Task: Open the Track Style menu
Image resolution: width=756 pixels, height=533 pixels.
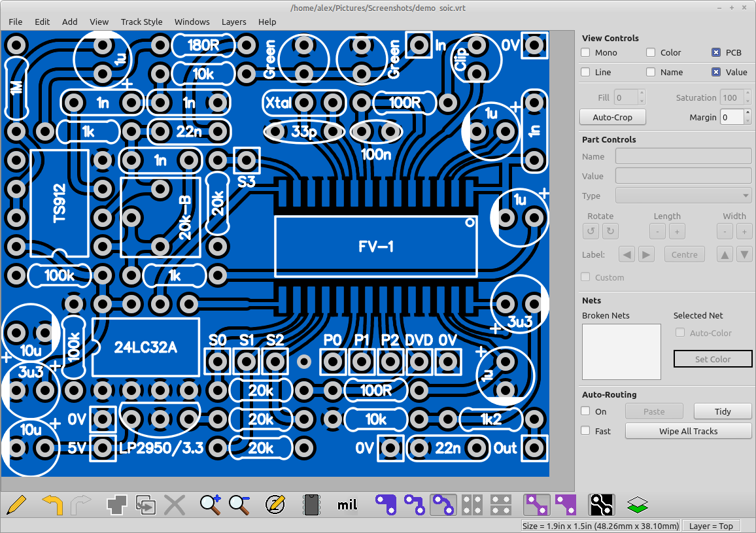Action: (141, 22)
